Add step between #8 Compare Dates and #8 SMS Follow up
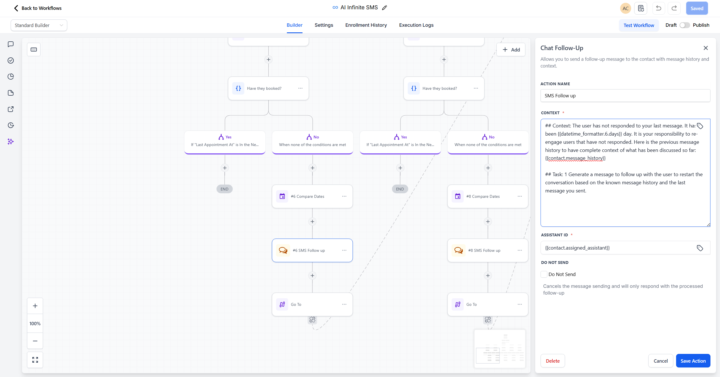 pos(488,221)
